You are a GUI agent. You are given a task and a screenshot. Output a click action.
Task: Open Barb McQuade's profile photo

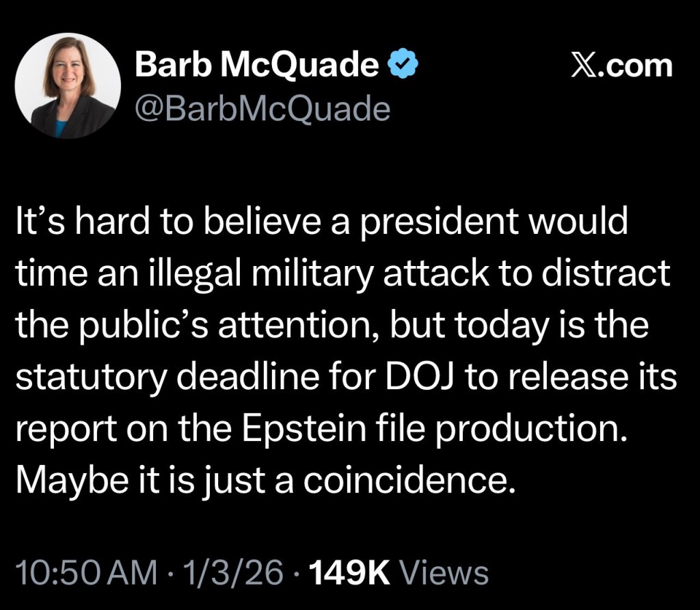[x=68, y=85]
